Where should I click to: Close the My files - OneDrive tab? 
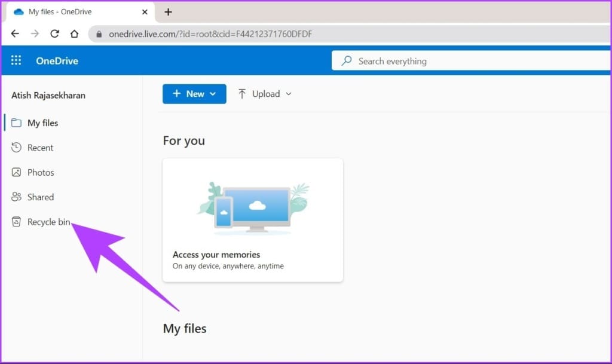tap(145, 12)
